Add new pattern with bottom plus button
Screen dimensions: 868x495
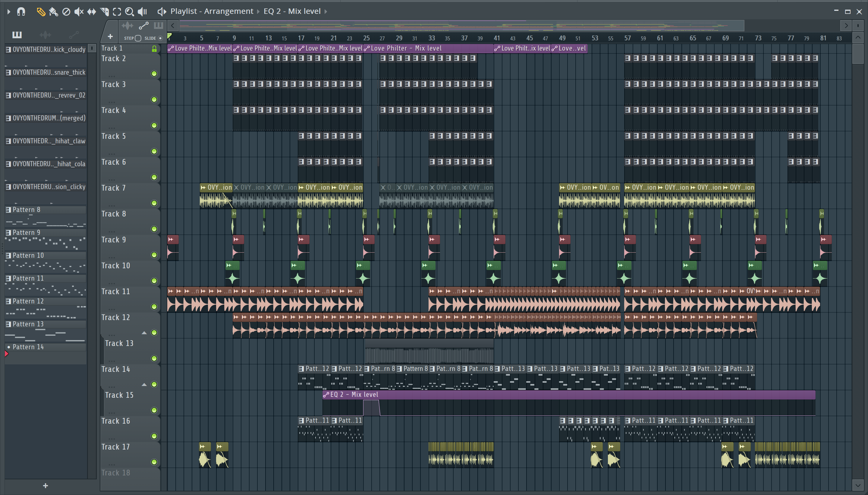pos(46,485)
